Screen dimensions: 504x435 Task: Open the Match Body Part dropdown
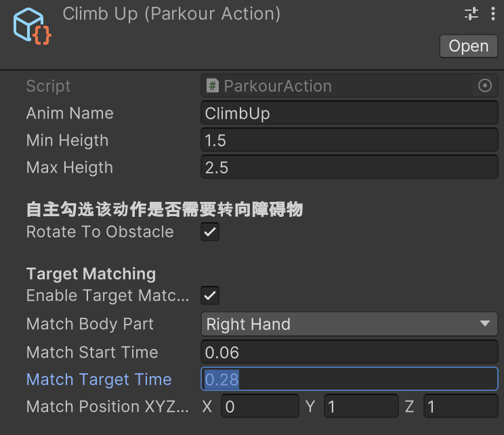349,325
